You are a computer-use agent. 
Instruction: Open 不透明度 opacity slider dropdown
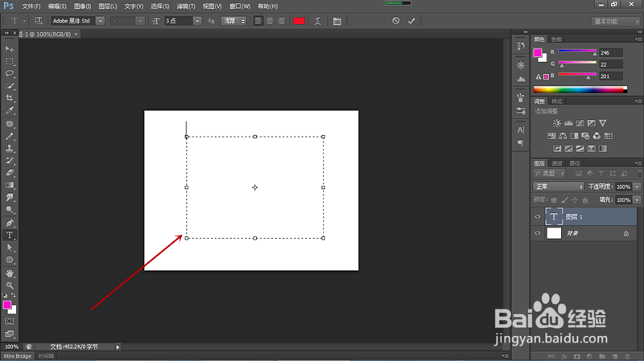coord(637,187)
